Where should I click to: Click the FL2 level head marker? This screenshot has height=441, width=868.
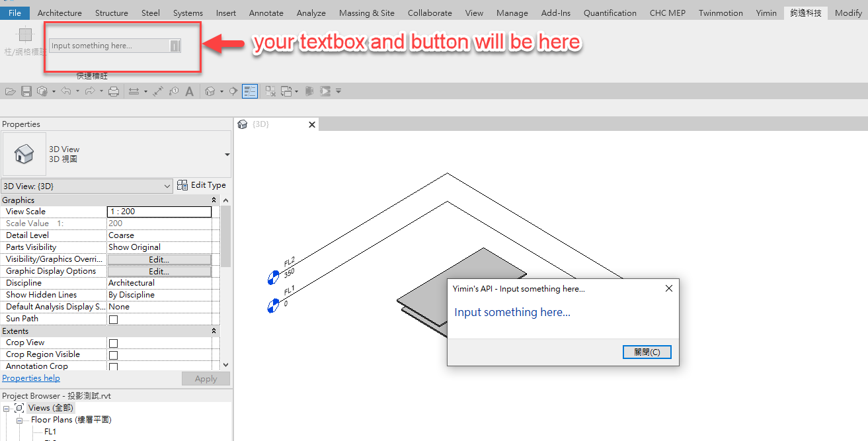[x=272, y=278]
